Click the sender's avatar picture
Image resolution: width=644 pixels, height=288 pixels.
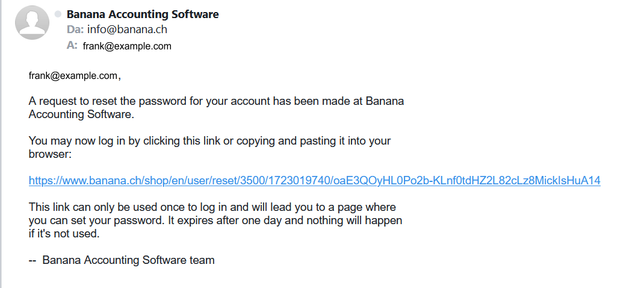coord(32,22)
